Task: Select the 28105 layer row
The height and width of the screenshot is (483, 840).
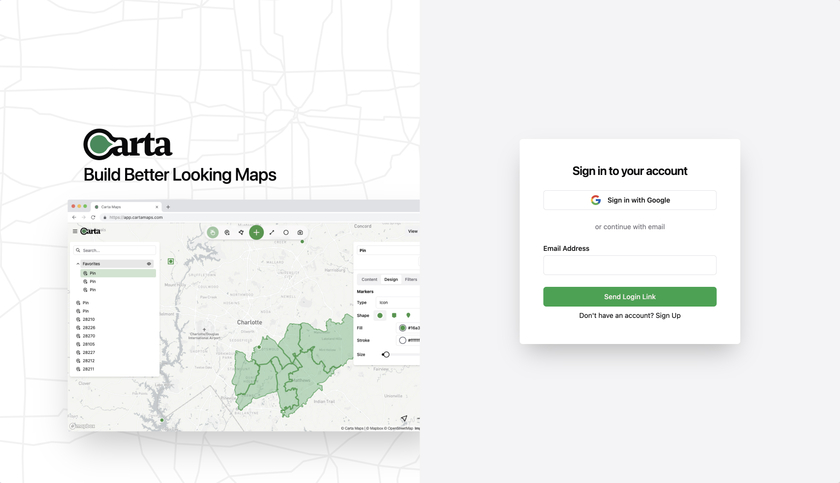Action: tap(115, 344)
